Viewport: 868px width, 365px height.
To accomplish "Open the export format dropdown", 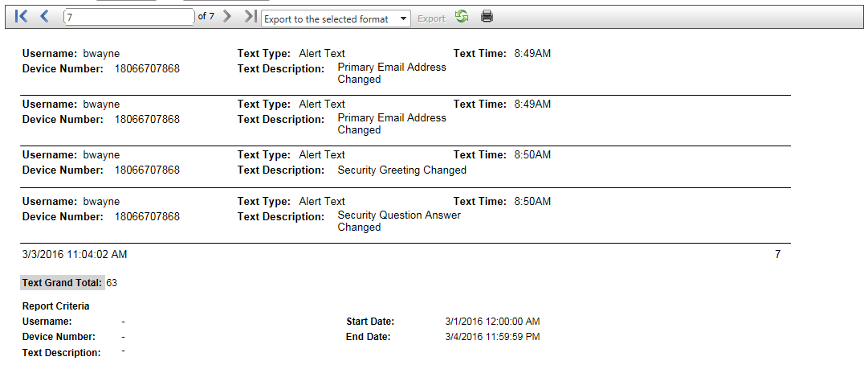I will (x=336, y=18).
